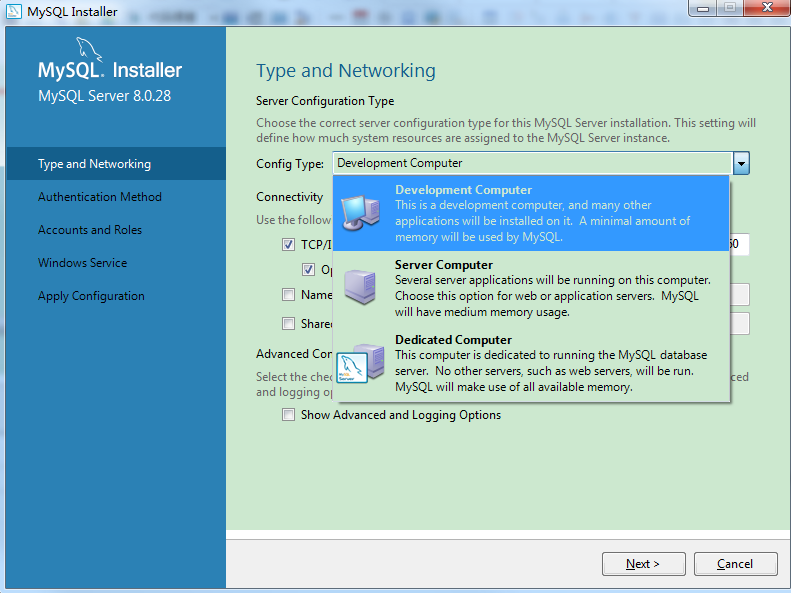Uncheck the Open firewall port checkbox

pos(308,270)
